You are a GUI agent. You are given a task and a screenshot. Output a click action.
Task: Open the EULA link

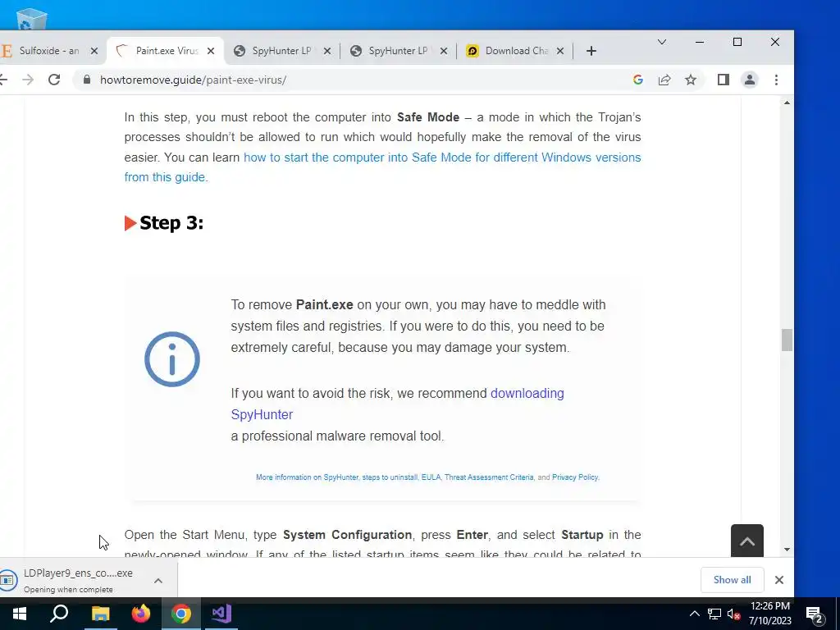pos(431,477)
